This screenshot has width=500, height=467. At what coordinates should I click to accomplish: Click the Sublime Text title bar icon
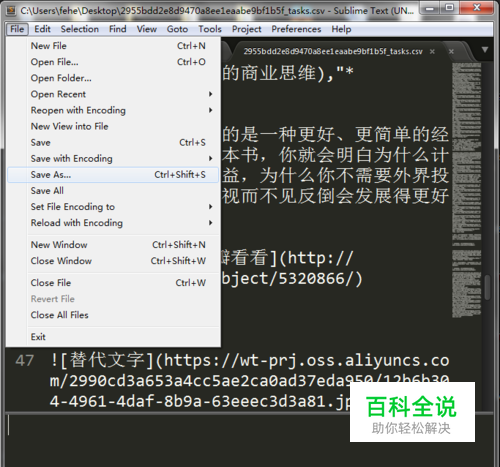(x=11, y=11)
